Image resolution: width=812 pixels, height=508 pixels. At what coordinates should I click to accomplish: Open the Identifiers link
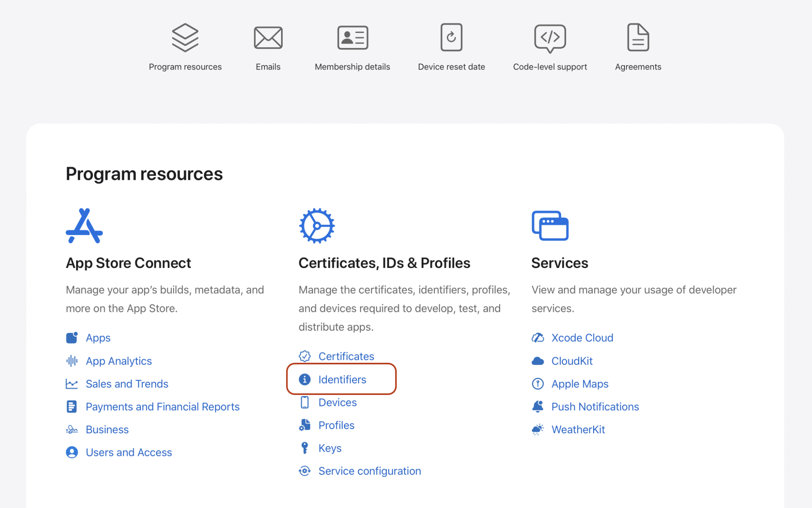click(x=342, y=379)
